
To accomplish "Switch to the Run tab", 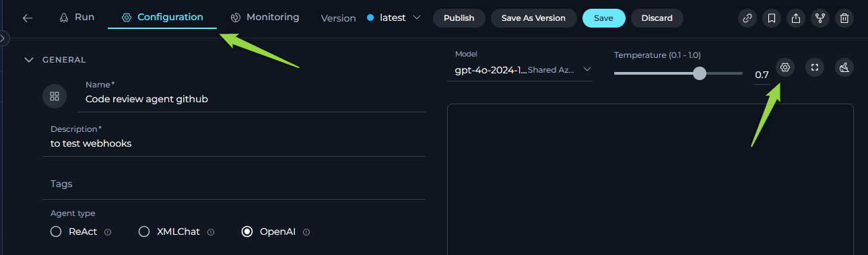I will tap(77, 17).
